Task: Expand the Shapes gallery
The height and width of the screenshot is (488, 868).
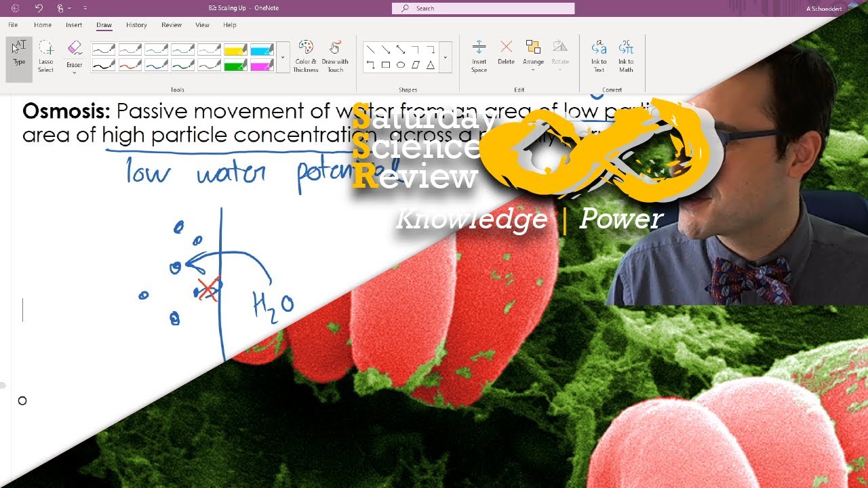Action: click(x=446, y=58)
